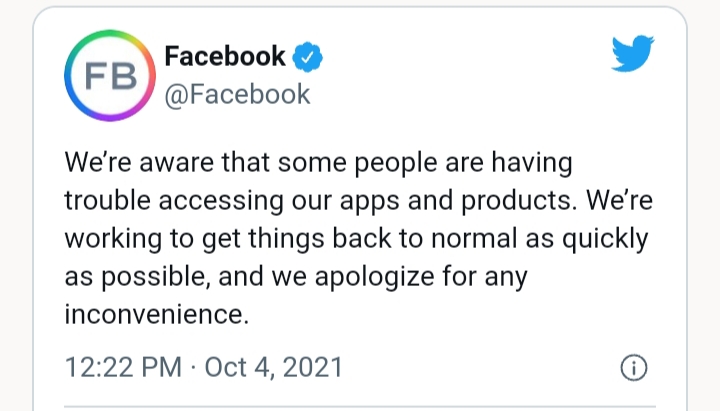This screenshot has width=720, height=411.
Task: Click the words "as possible" in the tweet
Action: tap(137, 275)
